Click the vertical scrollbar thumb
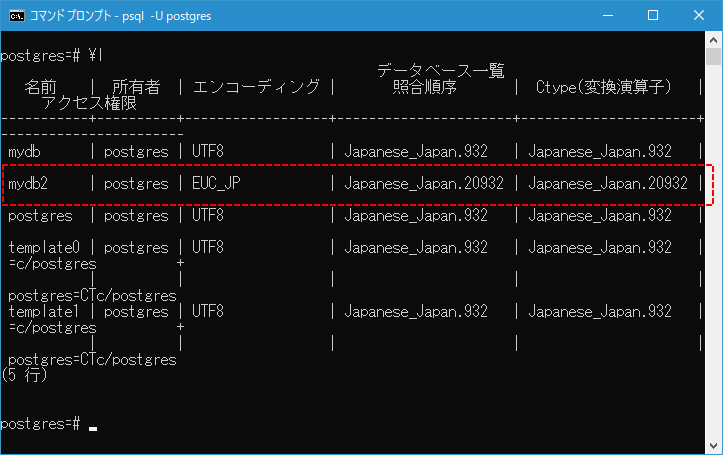This screenshot has width=723, height=455. (713, 57)
